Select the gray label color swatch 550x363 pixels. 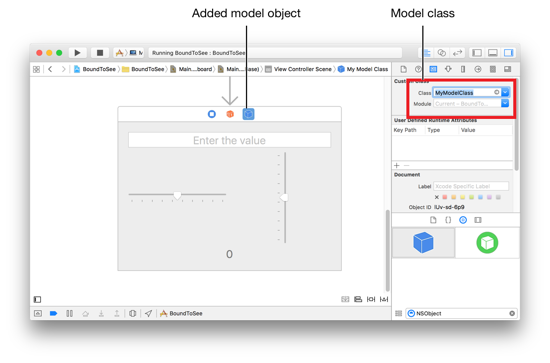(x=498, y=197)
